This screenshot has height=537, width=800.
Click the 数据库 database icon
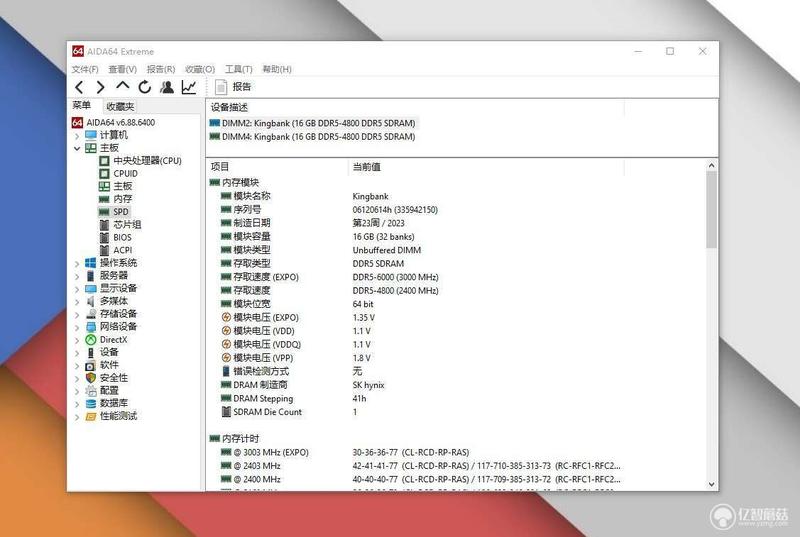point(91,403)
